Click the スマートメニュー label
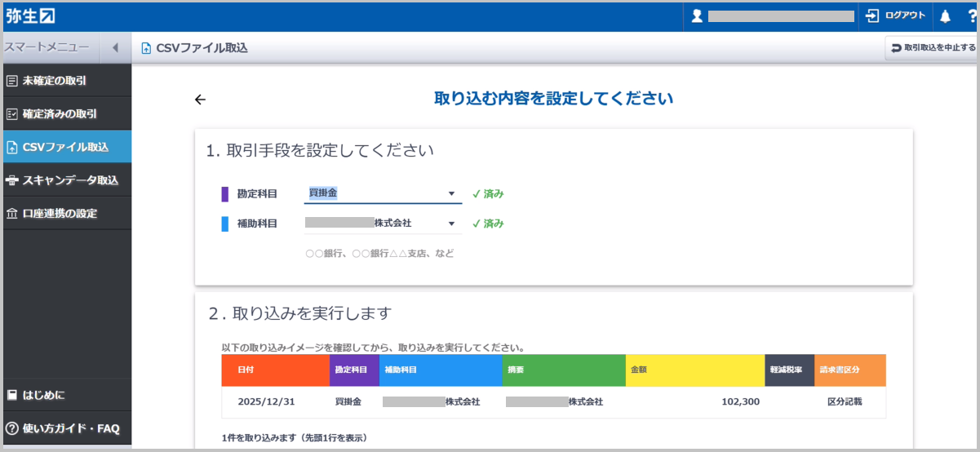 pos(47,47)
